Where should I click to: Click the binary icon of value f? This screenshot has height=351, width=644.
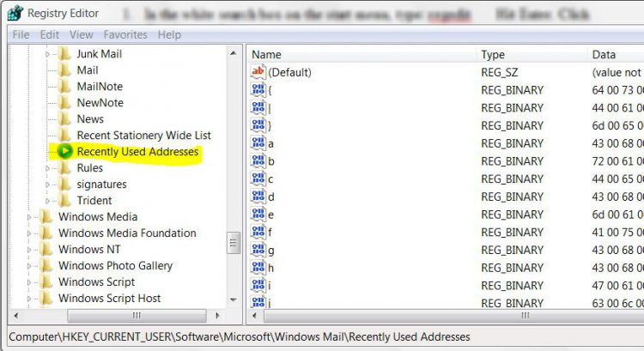[258, 232]
